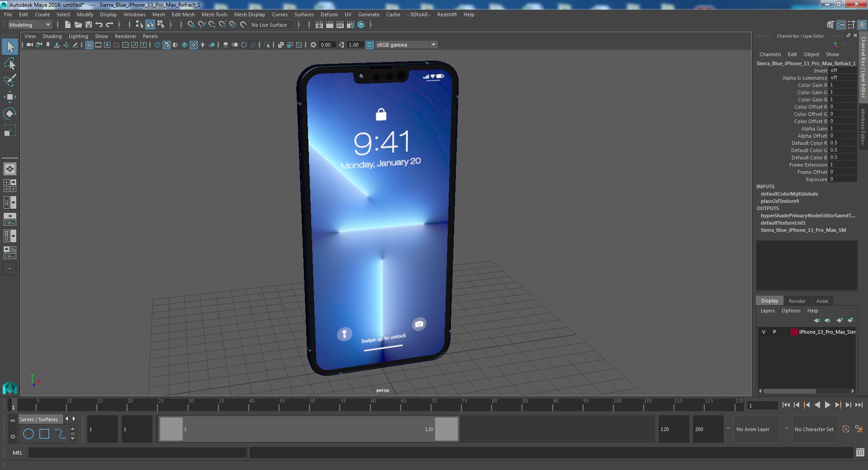
Task: Show the Attribute Editor icon
Action: pyautogui.click(x=841, y=25)
